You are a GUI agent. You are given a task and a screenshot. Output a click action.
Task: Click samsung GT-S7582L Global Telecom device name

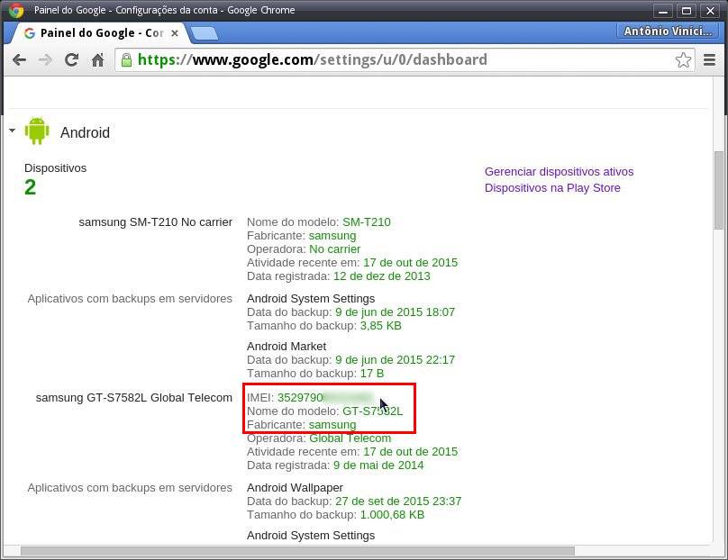click(134, 398)
